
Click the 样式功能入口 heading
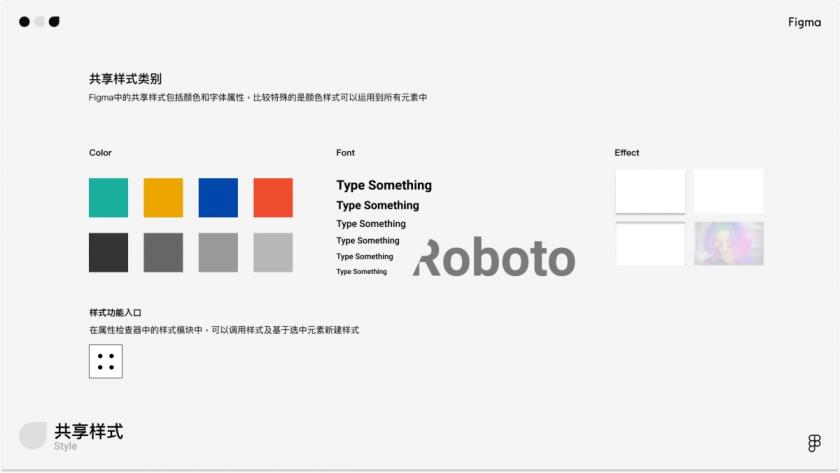click(x=115, y=312)
